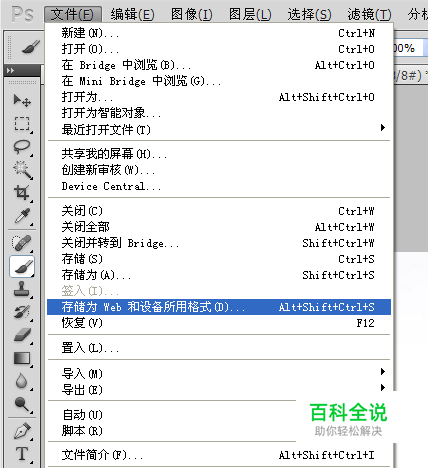Image resolution: width=428 pixels, height=468 pixels.
Task: Choose 共享我的屏幕(H)... entry
Action: pos(219,154)
